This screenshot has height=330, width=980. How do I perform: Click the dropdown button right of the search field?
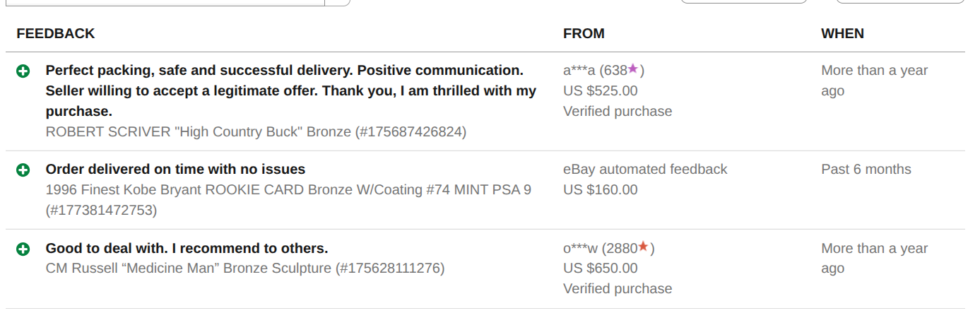point(337,3)
